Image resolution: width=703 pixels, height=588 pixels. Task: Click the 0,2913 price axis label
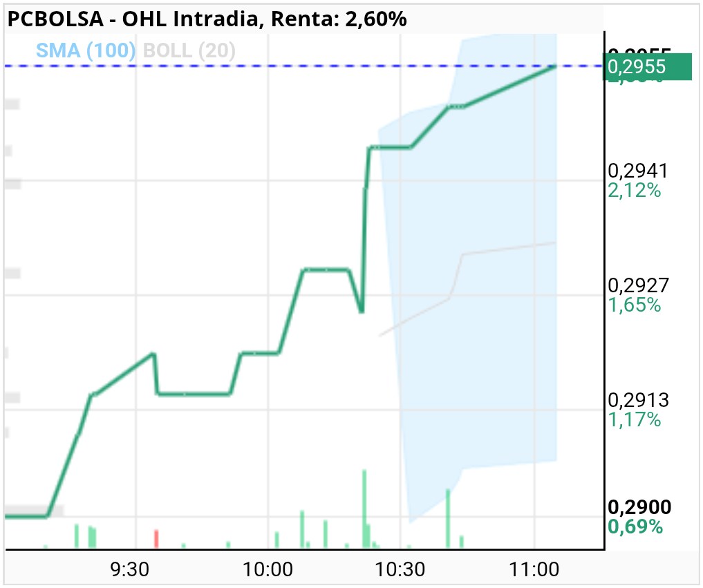pyautogui.click(x=638, y=400)
